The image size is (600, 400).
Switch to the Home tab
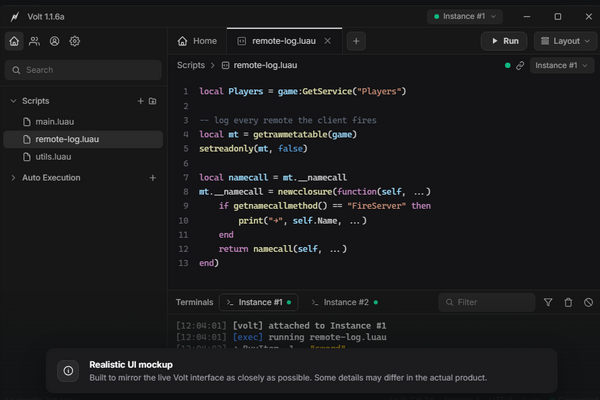(x=197, y=41)
